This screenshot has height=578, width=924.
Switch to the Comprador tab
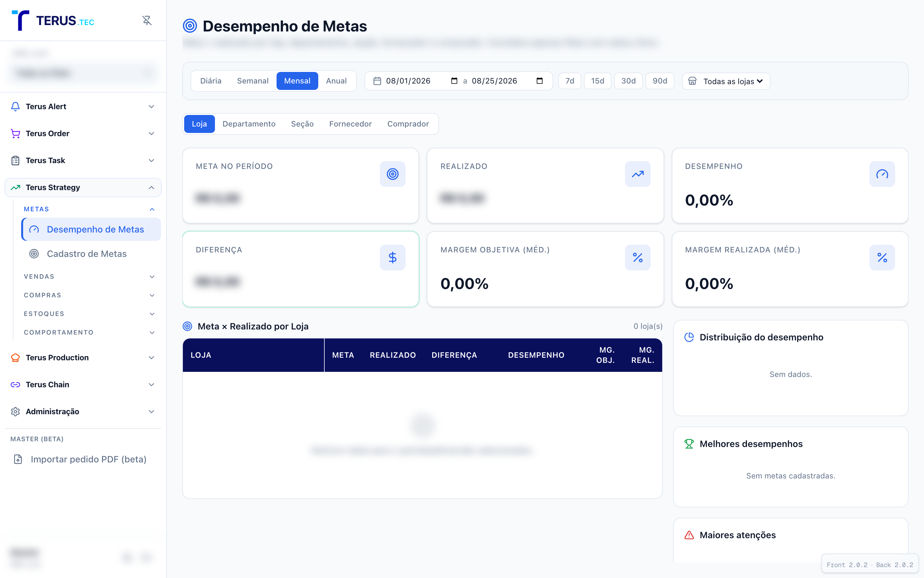point(408,124)
